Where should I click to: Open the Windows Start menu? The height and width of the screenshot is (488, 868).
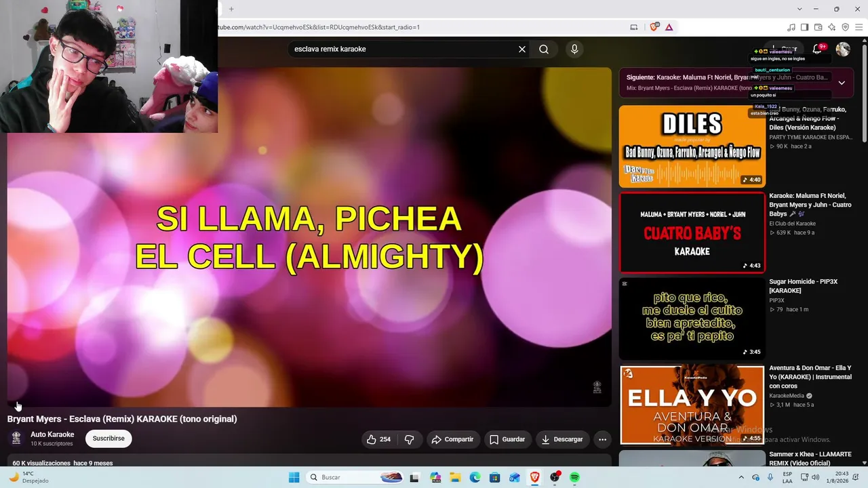click(x=294, y=477)
